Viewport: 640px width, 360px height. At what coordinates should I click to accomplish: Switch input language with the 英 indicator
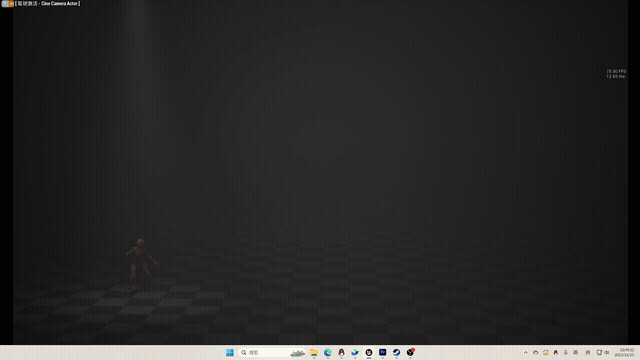coord(576,353)
